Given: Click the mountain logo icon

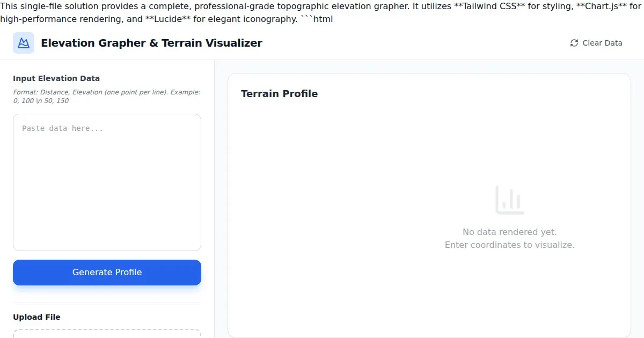Looking at the screenshot, I should (24, 43).
